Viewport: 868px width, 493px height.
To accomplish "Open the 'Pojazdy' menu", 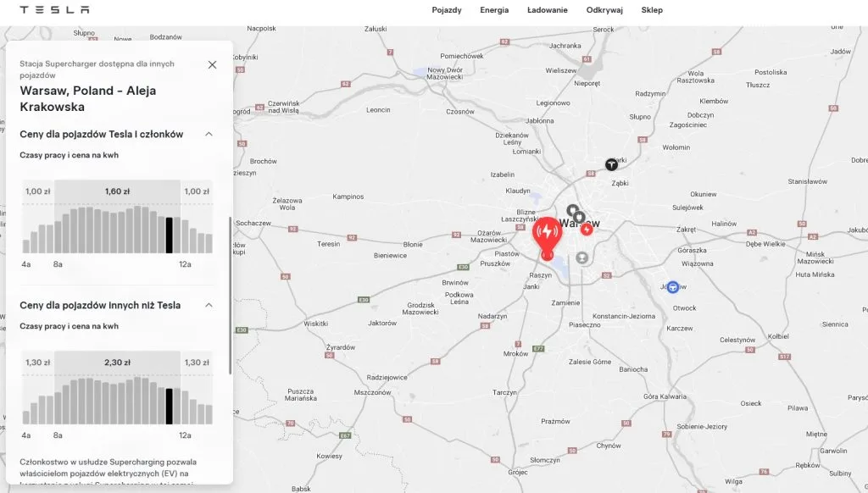I will point(447,10).
